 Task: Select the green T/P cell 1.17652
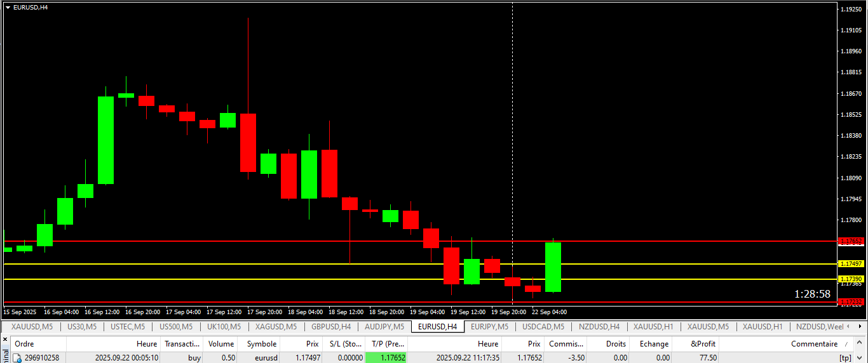(x=386, y=358)
